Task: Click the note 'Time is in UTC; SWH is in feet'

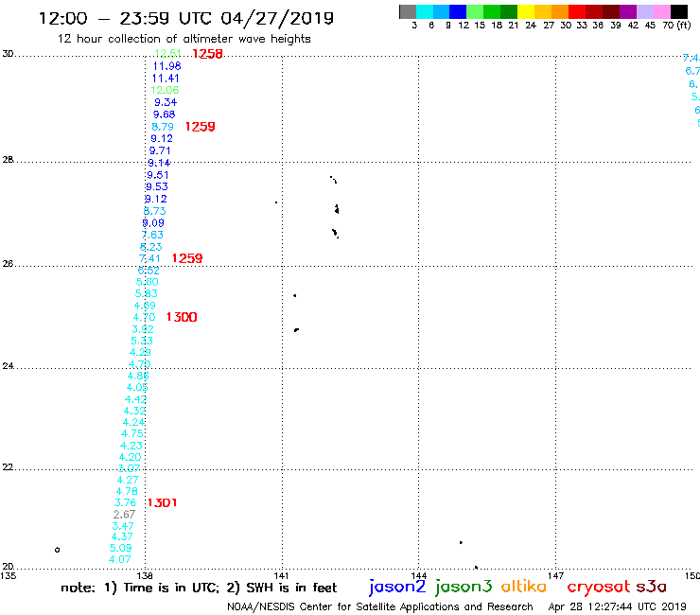Action: tap(199, 588)
